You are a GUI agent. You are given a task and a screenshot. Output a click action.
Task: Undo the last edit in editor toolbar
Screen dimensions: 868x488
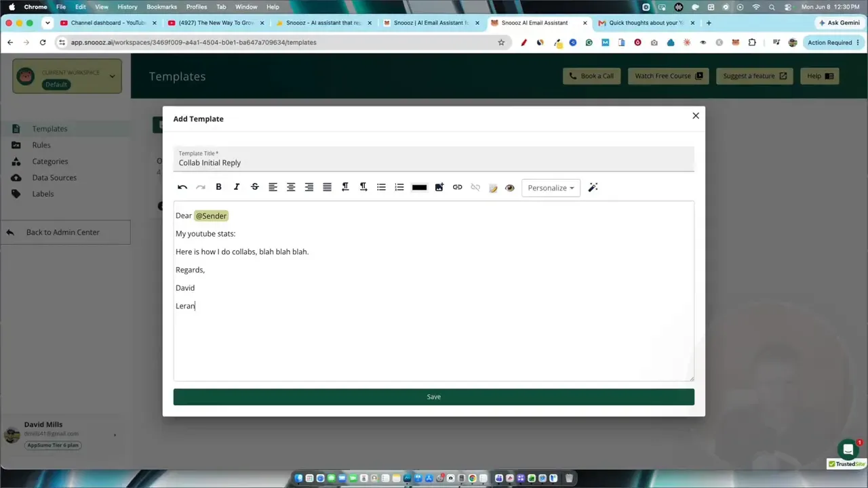(182, 188)
